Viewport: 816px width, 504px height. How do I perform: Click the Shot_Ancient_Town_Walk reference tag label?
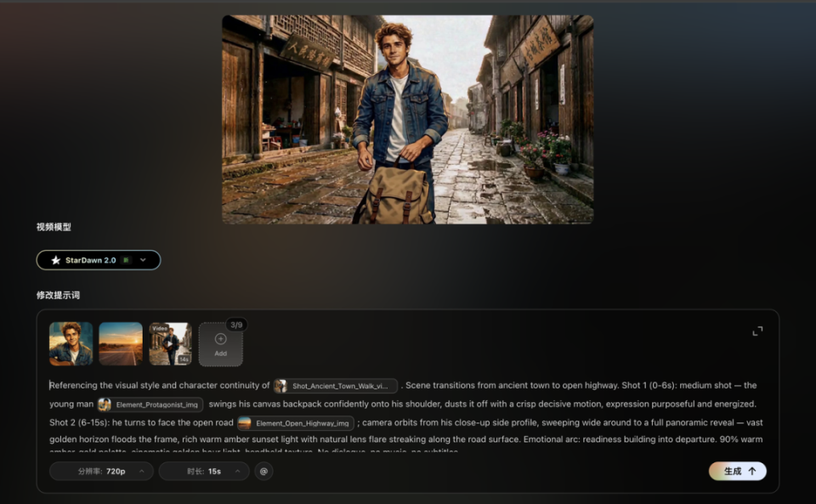[340, 386]
